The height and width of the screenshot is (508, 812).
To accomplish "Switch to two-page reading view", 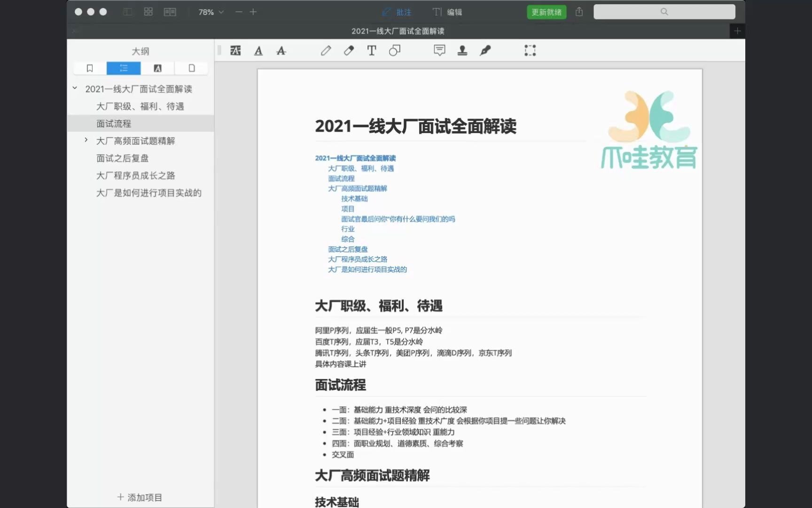I will (170, 12).
